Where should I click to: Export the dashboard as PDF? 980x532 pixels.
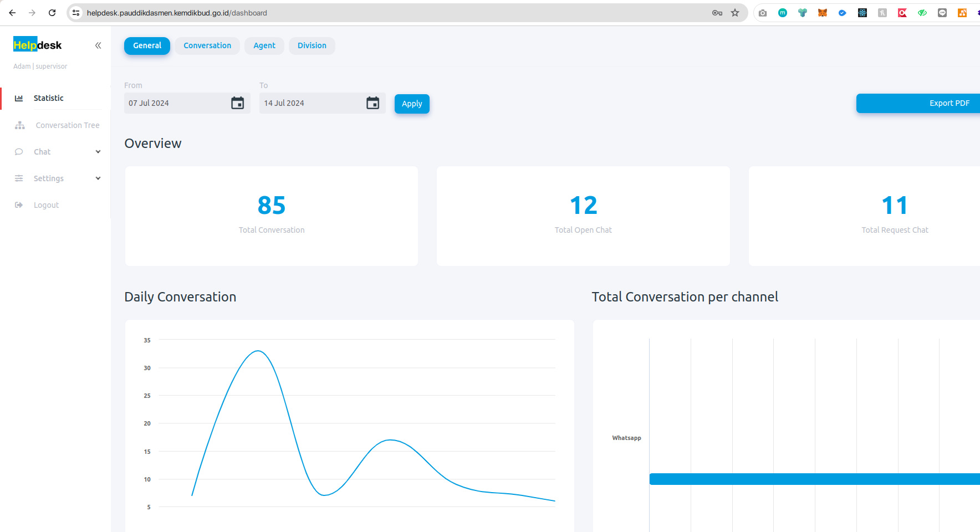coord(918,103)
